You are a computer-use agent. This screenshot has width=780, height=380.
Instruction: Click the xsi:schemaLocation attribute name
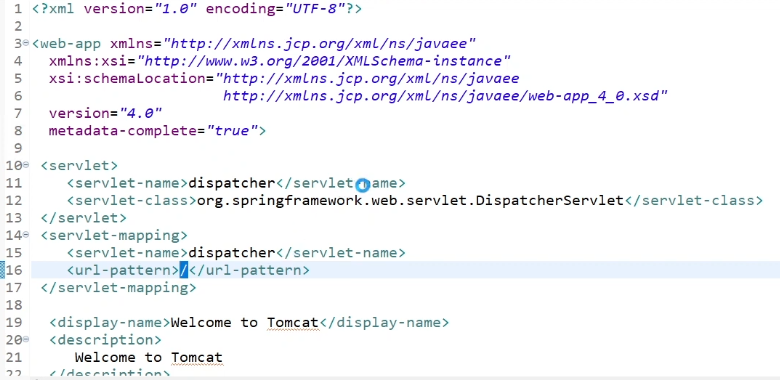[127, 79]
